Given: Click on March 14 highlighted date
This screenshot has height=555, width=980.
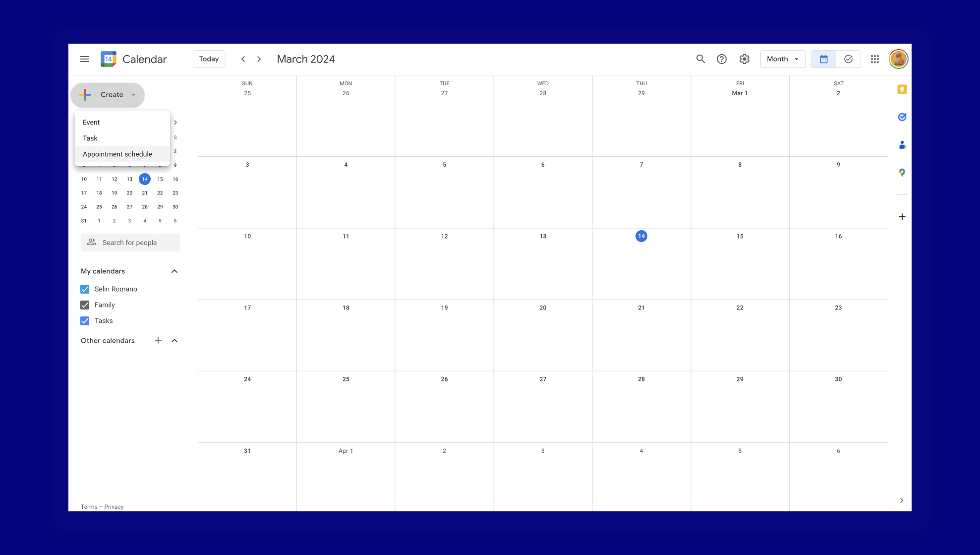Looking at the screenshot, I should point(641,236).
